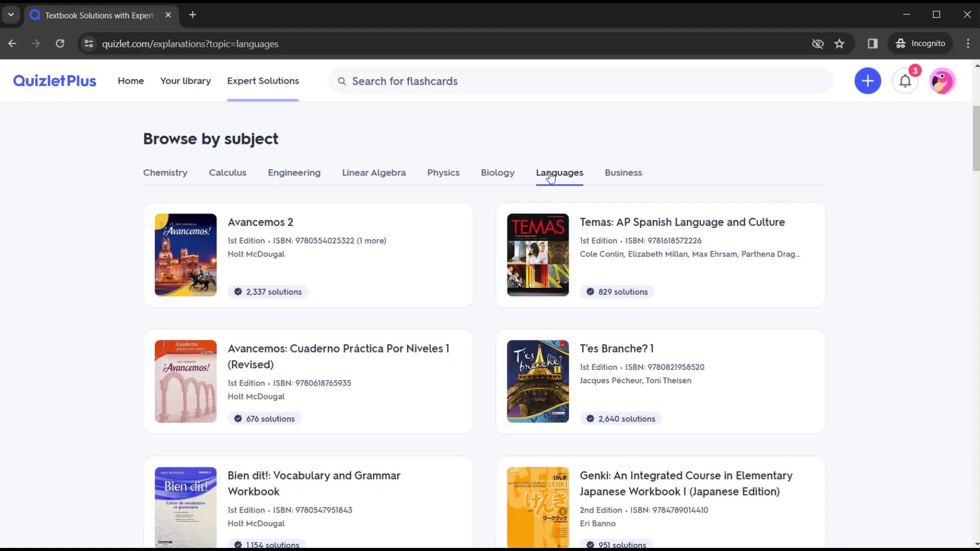The width and height of the screenshot is (980, 551).
Task: Click the Eri Banno author text
Action: 598,523
